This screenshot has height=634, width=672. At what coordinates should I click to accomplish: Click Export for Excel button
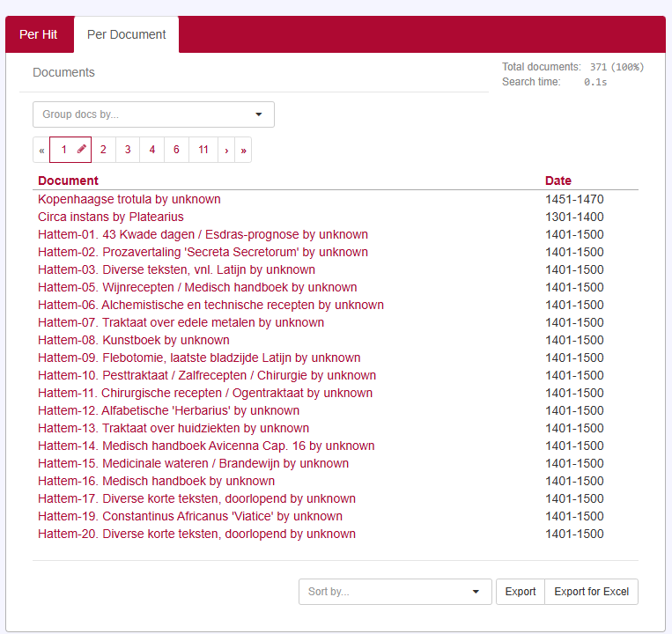pyautogui.click(x=592, y=592)
